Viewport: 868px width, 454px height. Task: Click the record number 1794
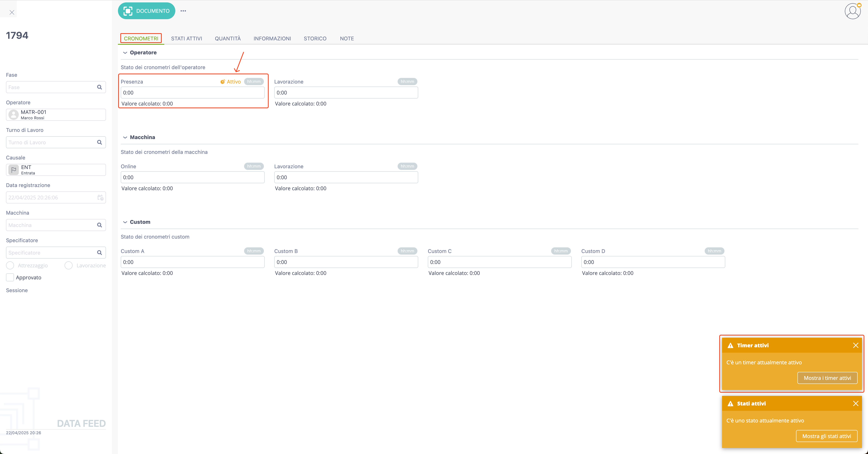[x=17, y=35]
